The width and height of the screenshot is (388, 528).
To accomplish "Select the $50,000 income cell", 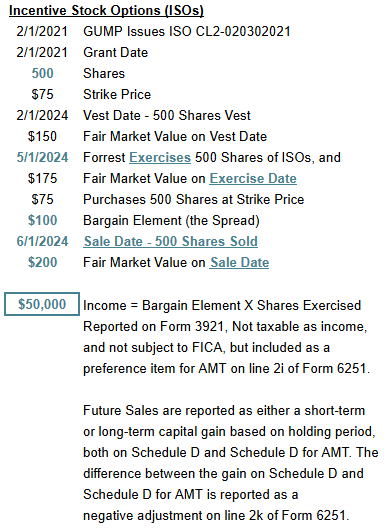I will [x=42, y=304].
